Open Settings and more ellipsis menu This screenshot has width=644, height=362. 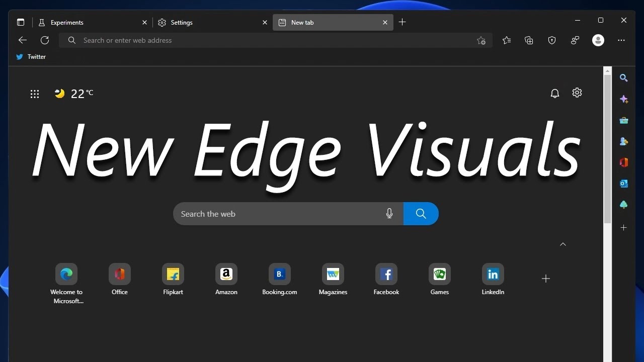click(621, 40)
